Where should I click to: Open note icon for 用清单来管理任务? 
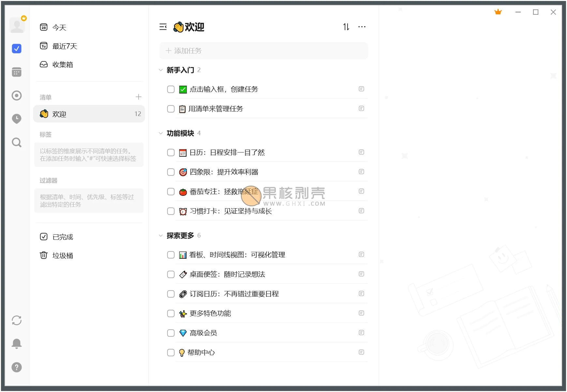pyautogui.click(x=361, y=109)
